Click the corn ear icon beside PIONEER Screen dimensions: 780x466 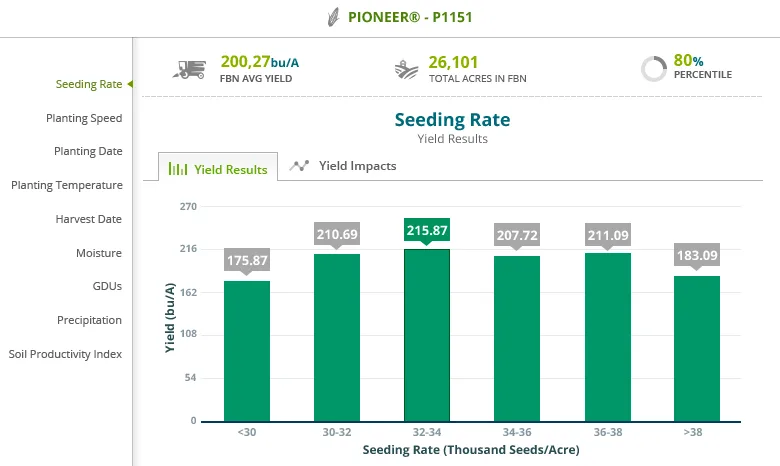[x=333, y=17]
